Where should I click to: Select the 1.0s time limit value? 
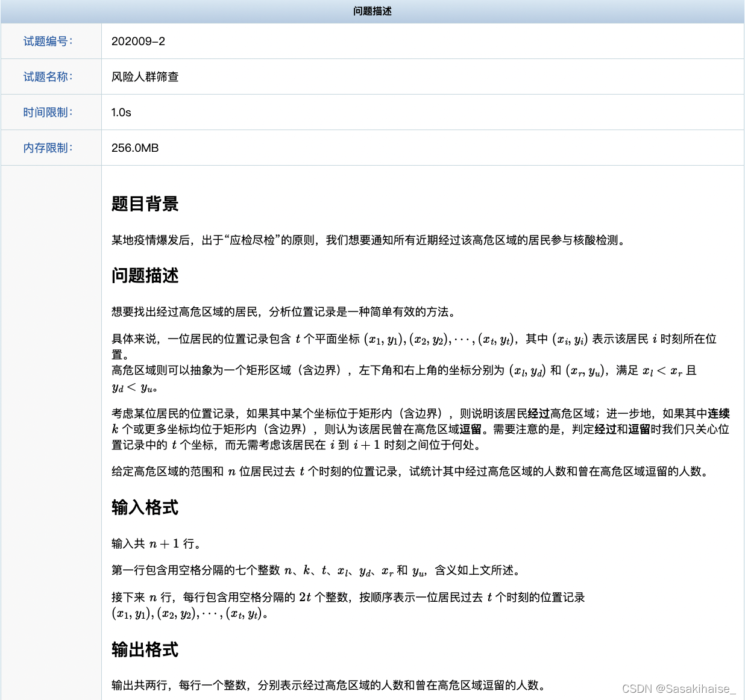click(x=121, y=112)
